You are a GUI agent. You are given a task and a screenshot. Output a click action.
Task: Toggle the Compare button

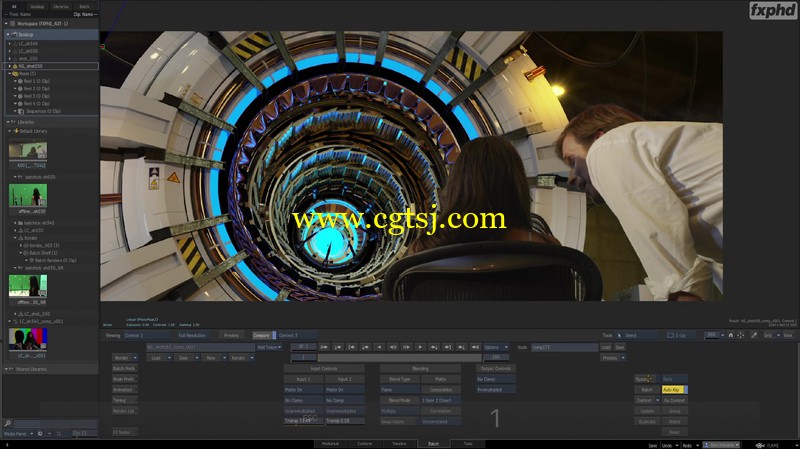coord(263,335)
